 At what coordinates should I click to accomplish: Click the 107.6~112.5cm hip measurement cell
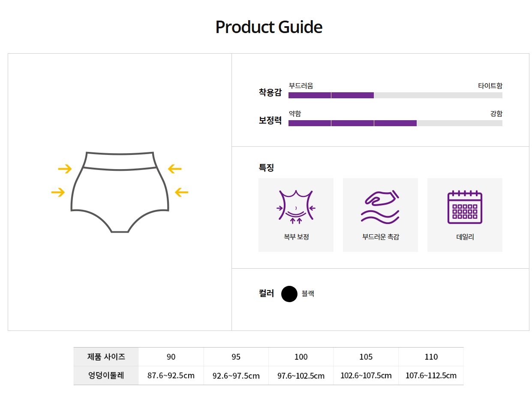coord(431,376)
